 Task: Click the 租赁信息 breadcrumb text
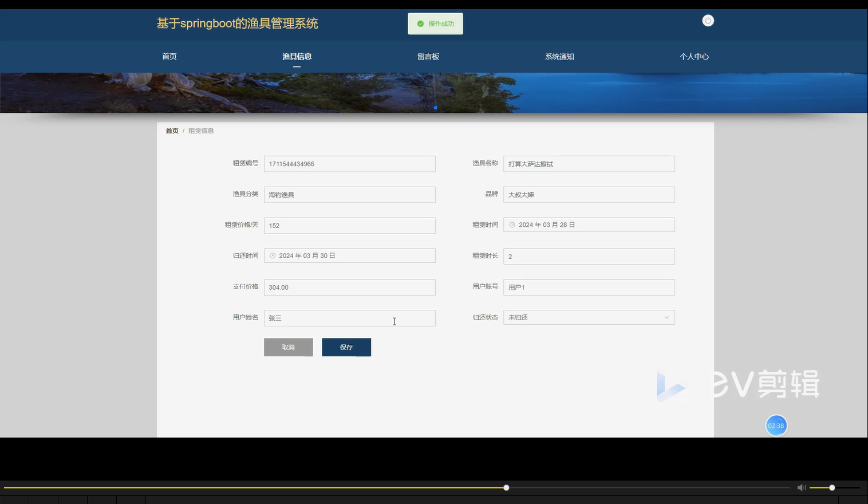[201, 131]
